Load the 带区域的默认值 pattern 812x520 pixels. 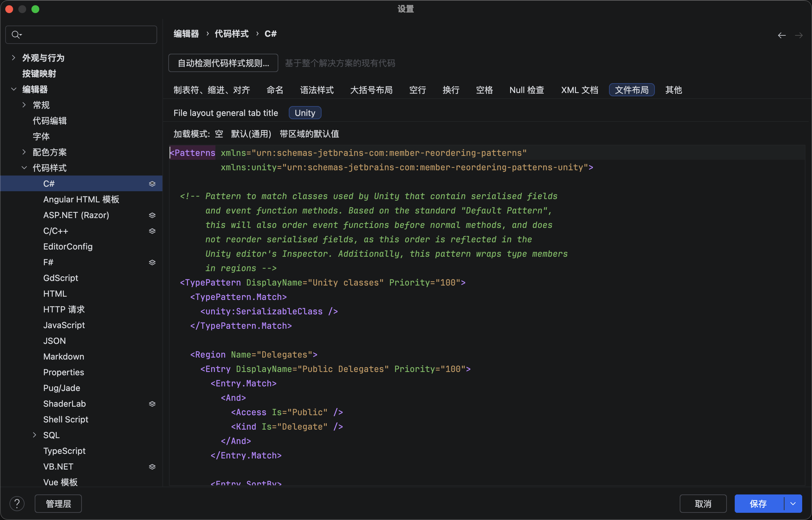pos(309,134)
